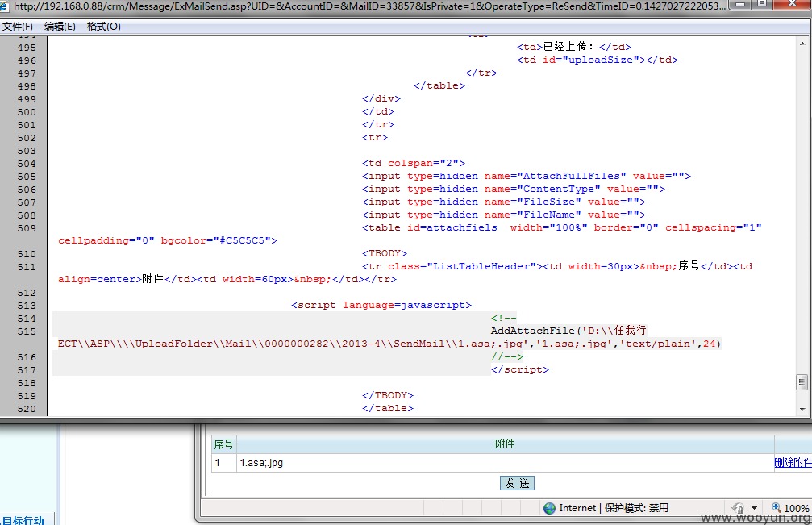Click the ContentType hidden input line
The image size is (812, 525).
[x=513, y=189]
